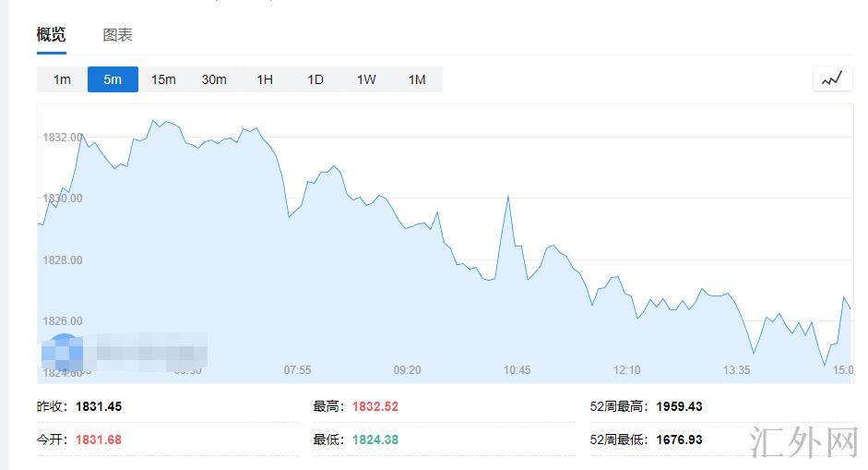868x470 pixels.
Task: Set chart interval to 1H
Action: [x=265, y=79]
